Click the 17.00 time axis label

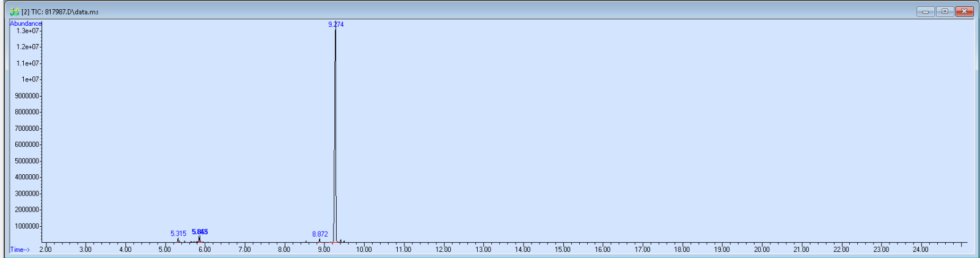click(642, 249)
